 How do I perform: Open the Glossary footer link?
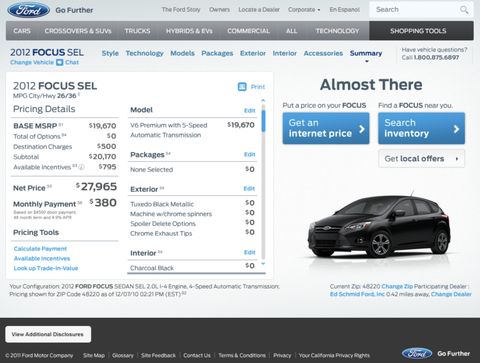tap(123, 355)
